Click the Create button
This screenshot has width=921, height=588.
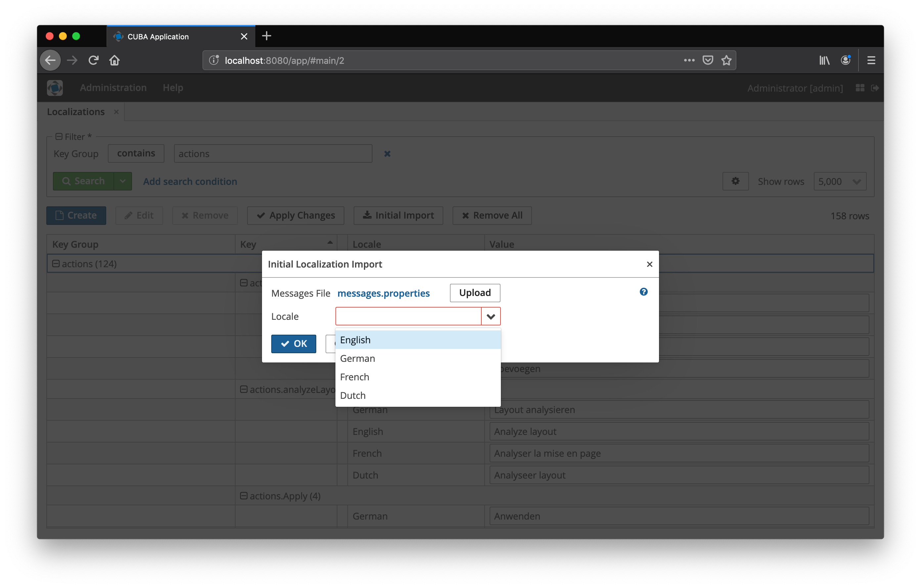[76, 215]
